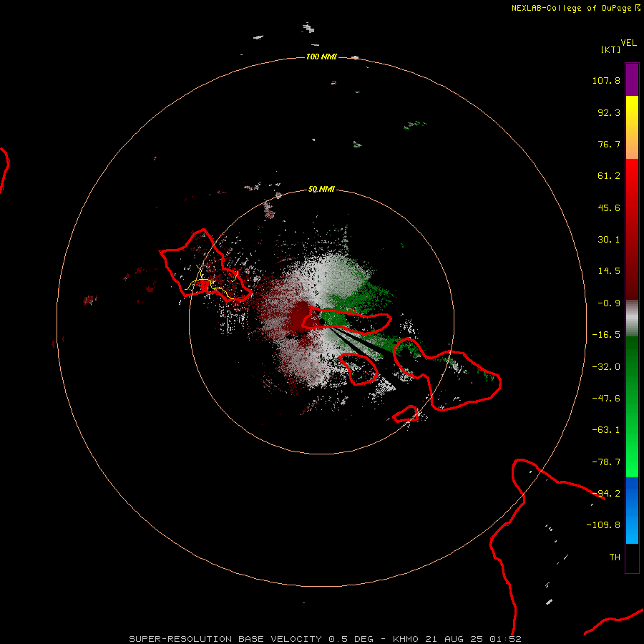Click the 50 NMI range ring label
Viewport: 644px width, 644px height.
[x=321, y=190]
